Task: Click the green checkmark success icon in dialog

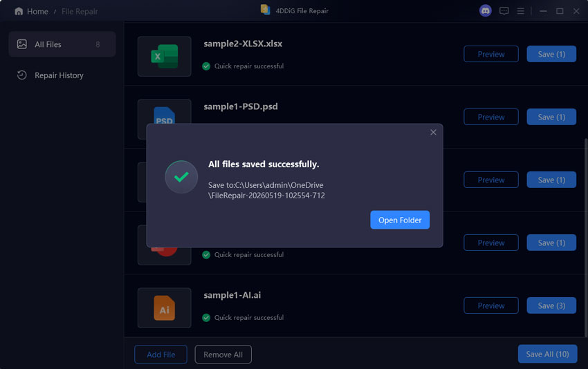Action: 181,177
